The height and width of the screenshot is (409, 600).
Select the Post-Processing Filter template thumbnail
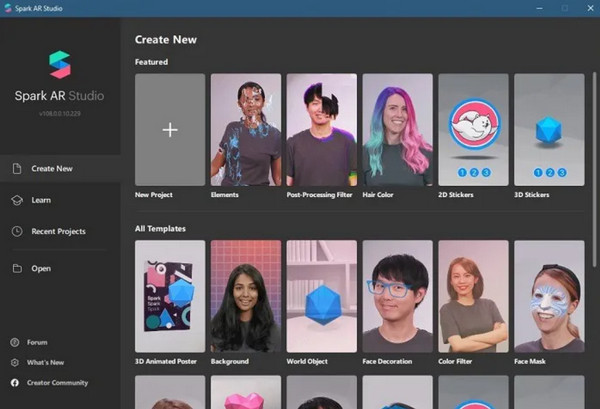tap(321, 130)
